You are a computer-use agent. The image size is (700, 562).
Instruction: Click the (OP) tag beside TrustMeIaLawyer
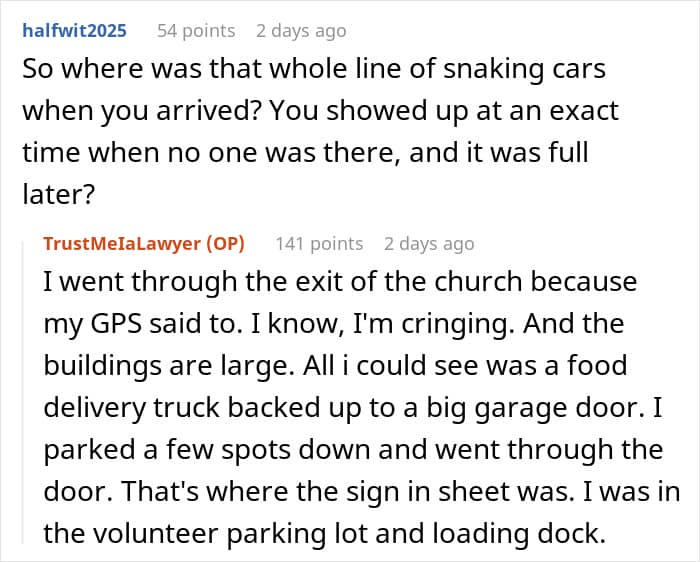[225, 244]
